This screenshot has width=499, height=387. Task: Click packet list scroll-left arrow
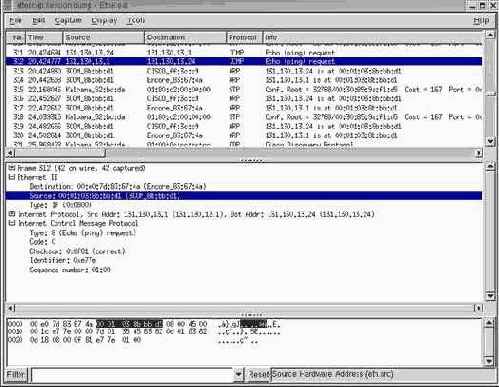point(10,153)
